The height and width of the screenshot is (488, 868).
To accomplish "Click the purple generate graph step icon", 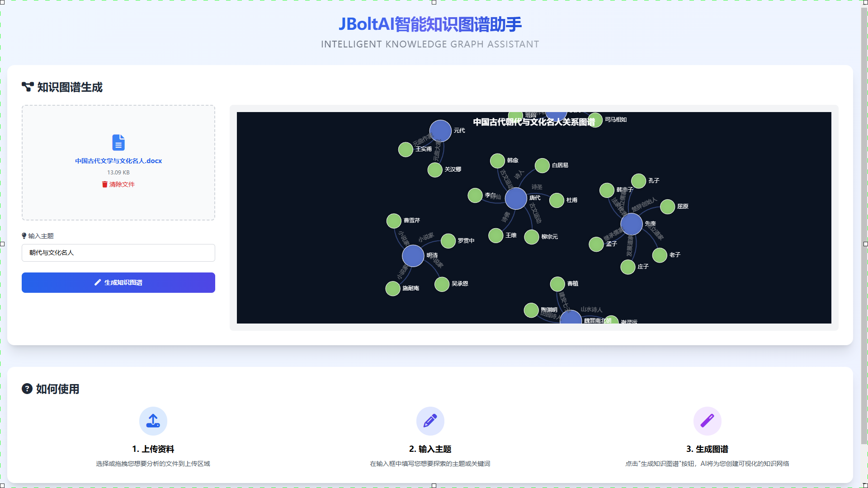I will click(708, 421).
